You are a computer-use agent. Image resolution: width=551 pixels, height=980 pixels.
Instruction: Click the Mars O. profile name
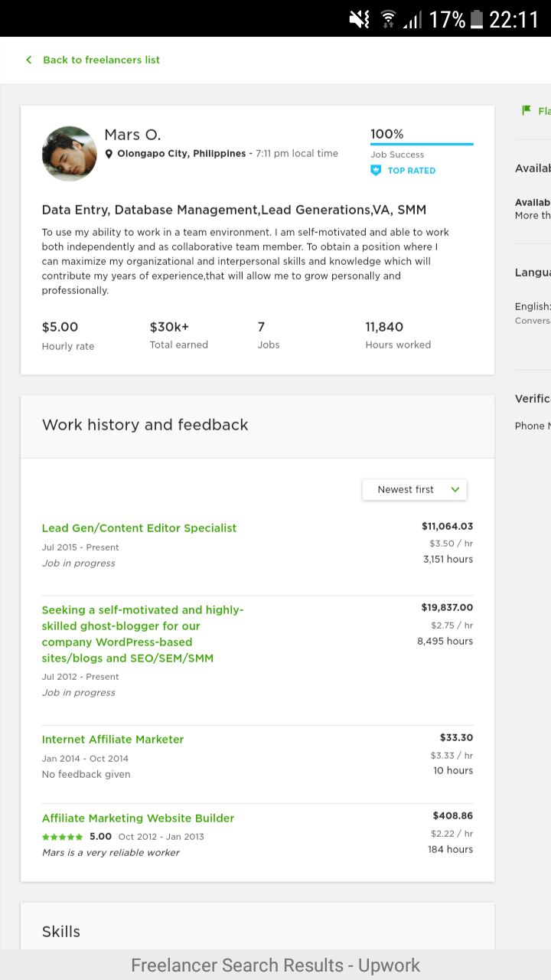tap(132, 135)
